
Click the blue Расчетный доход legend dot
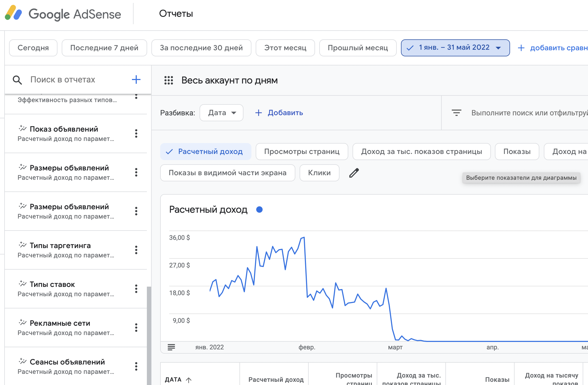259,210
